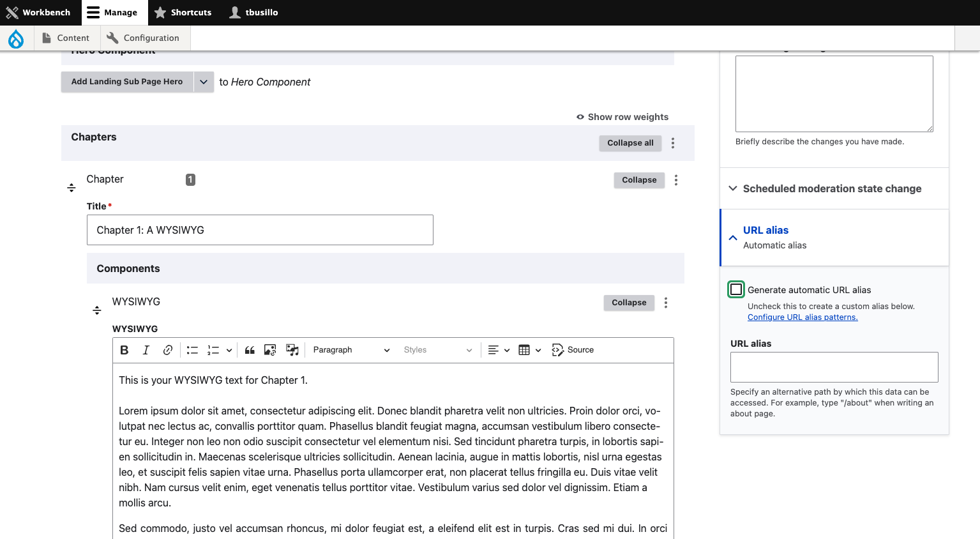The height and width of the screenshot is (539, 980).
Task: Click the revision log message textarea
Action: 834,94
